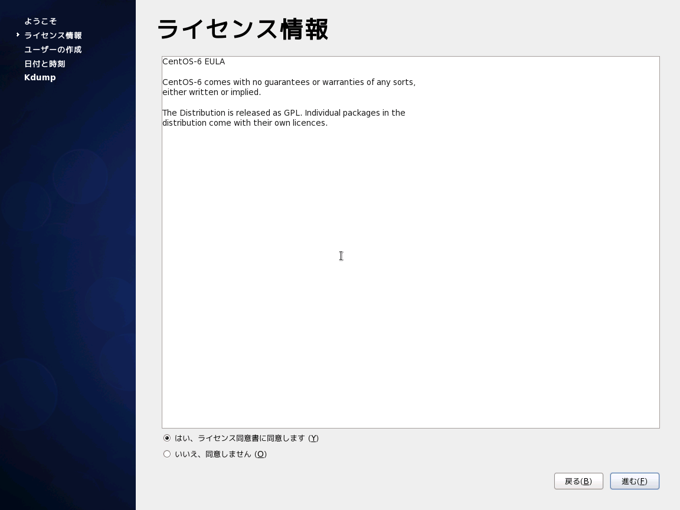Click the ライセンス情報 page title

coord(243,29)
